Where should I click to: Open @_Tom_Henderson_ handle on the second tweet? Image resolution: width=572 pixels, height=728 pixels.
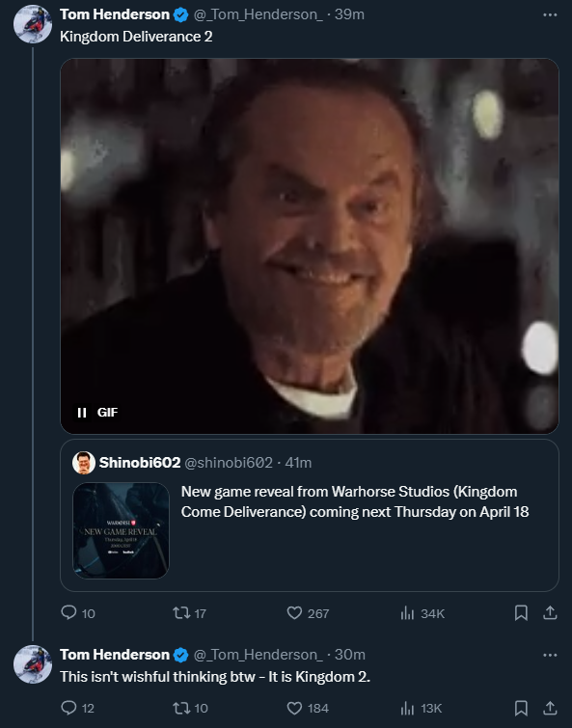coord(258,655)
